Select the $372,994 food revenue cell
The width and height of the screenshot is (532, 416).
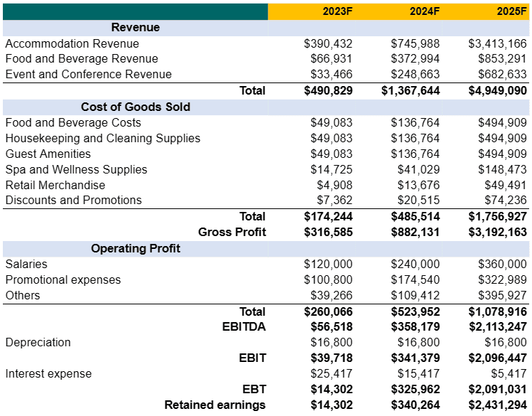(415, 59)
